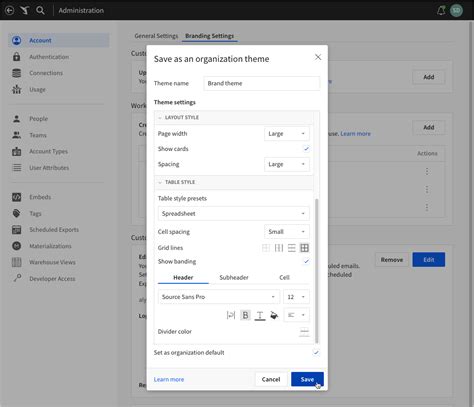The image size is (474, 407).
Task: Open the SD user avatar menu
Action: coord(456,10)
